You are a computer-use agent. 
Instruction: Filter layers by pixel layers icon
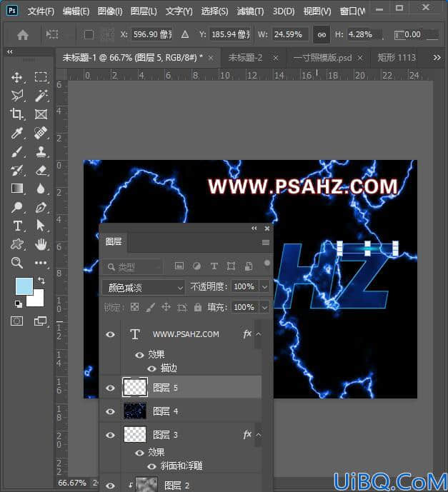(179, 266)
